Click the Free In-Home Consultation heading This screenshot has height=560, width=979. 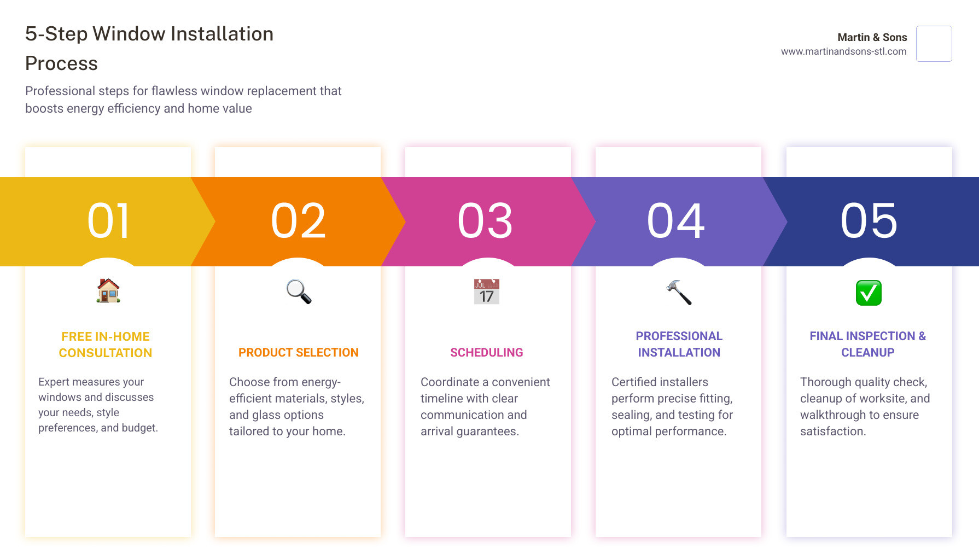(106, 345)
